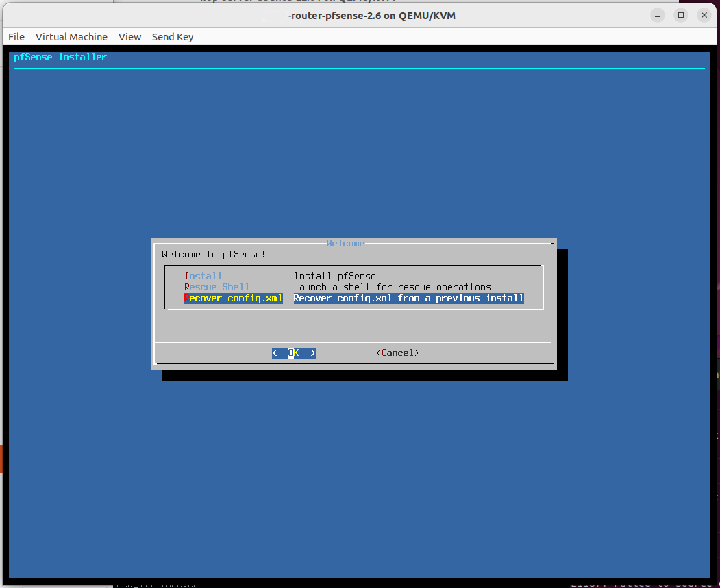720x588 pixels.
Task: Minimize the QEMU/KVM window
Action: coord(658,16)
